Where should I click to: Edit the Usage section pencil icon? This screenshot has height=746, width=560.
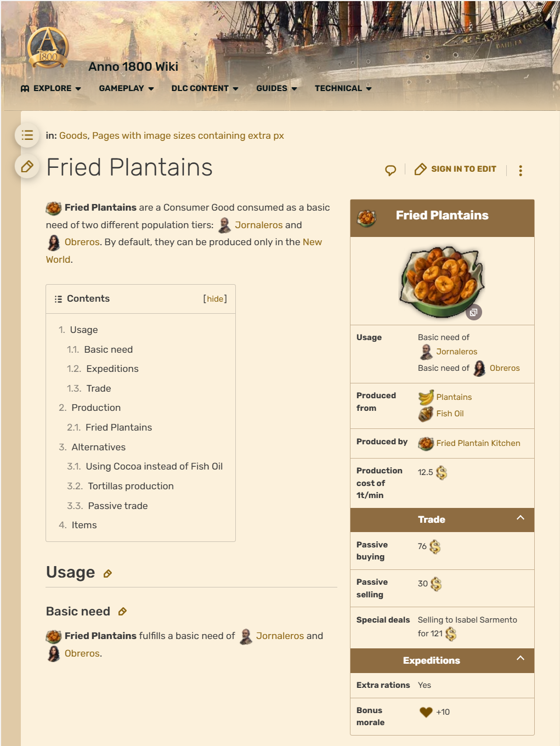tap(108, 574)
